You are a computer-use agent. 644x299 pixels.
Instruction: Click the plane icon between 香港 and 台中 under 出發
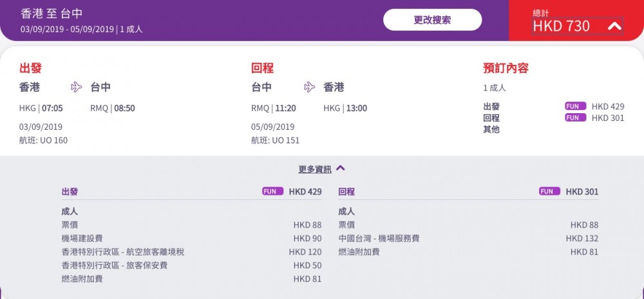[77, 87]
